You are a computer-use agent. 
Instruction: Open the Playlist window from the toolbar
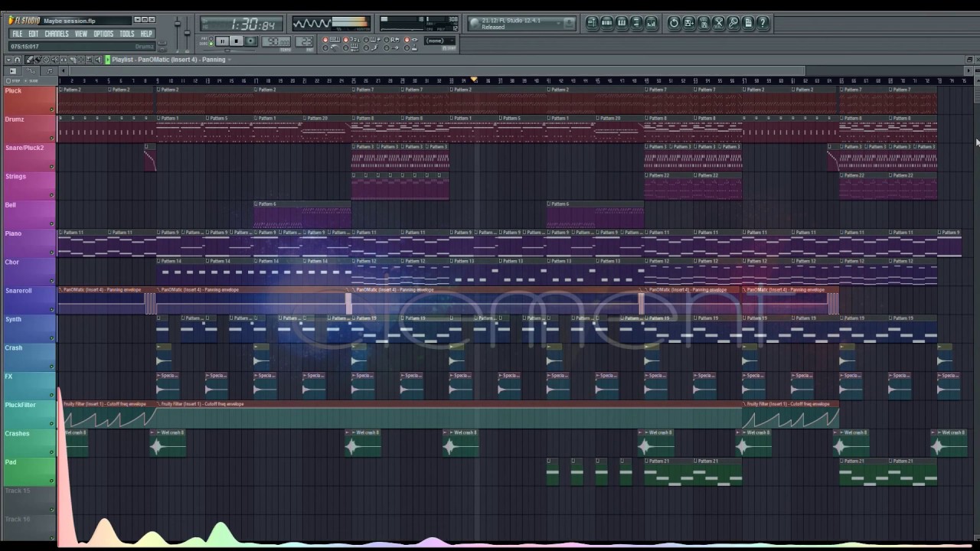coord(592,23)
